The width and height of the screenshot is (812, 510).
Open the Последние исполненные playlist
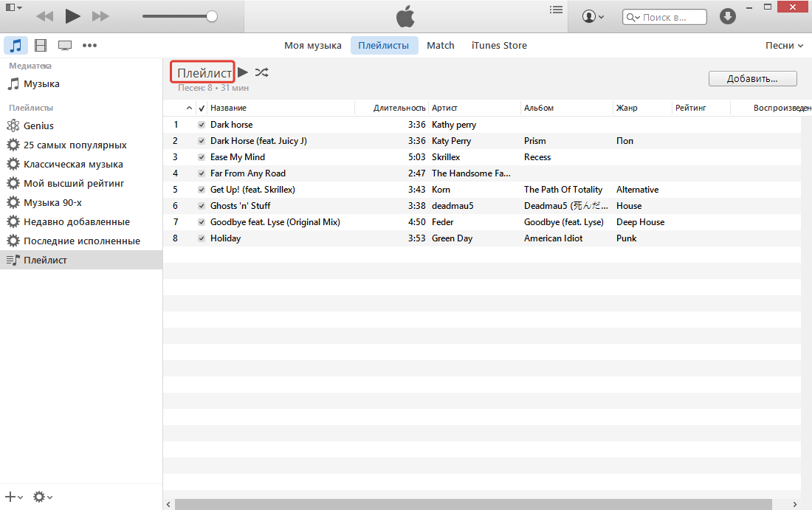pos(81,241)
